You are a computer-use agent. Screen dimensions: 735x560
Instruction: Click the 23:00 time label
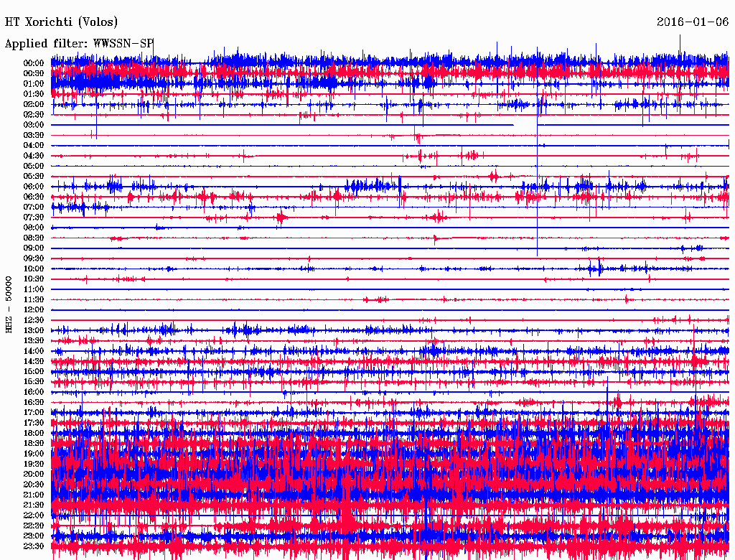(34, 536)
